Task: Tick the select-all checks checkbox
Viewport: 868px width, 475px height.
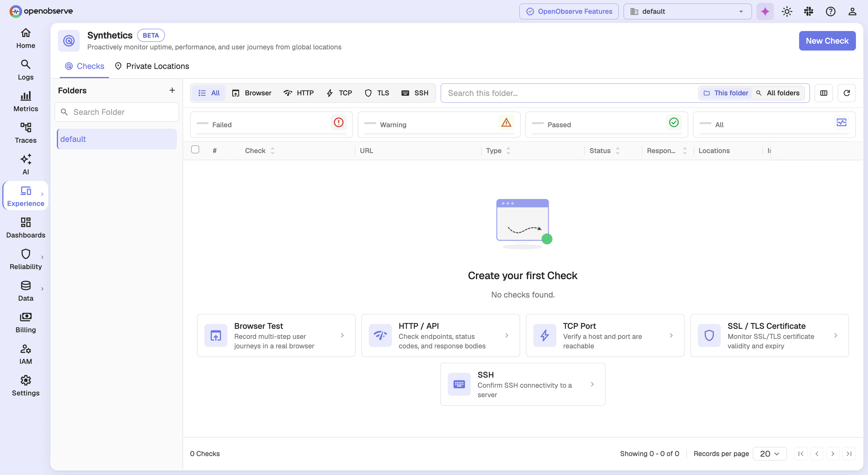Action: coord(195,149)
